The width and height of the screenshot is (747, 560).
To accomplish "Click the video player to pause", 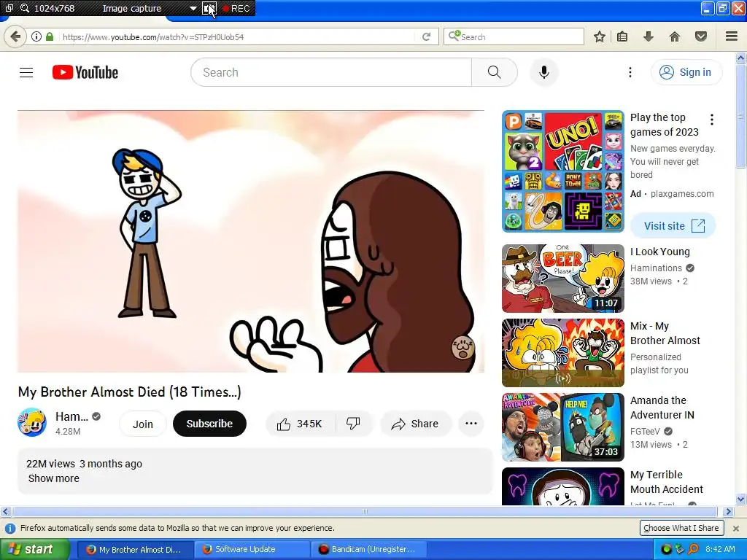I will coord(251,241).
